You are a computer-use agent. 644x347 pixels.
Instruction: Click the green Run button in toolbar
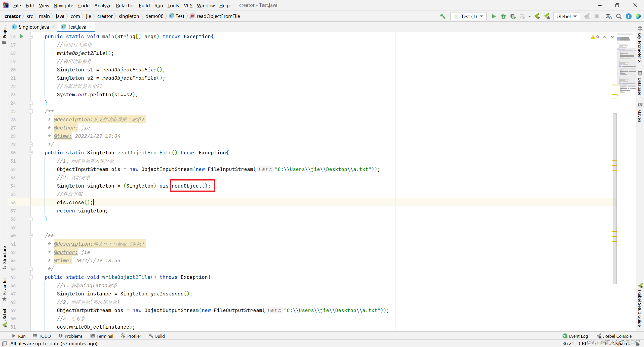point(494,16)
